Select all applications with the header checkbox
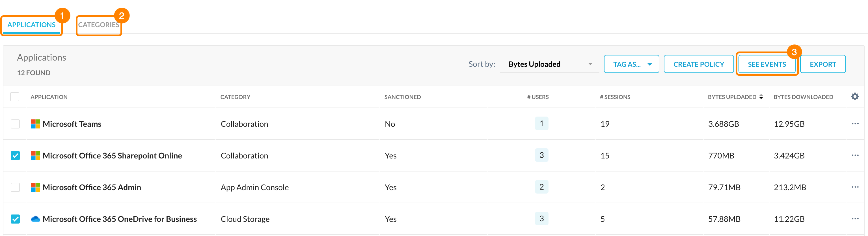This screenshot has height=236, width=868. click(15, 97)
